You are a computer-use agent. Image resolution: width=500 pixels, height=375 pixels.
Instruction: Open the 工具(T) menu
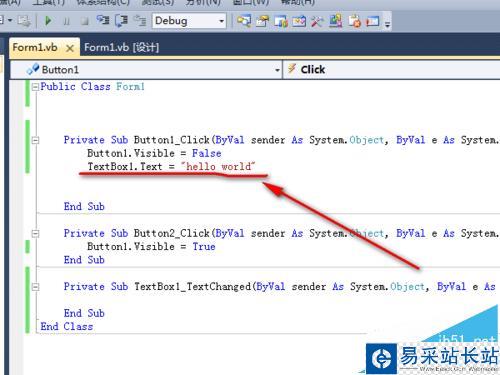click(48, 2)
